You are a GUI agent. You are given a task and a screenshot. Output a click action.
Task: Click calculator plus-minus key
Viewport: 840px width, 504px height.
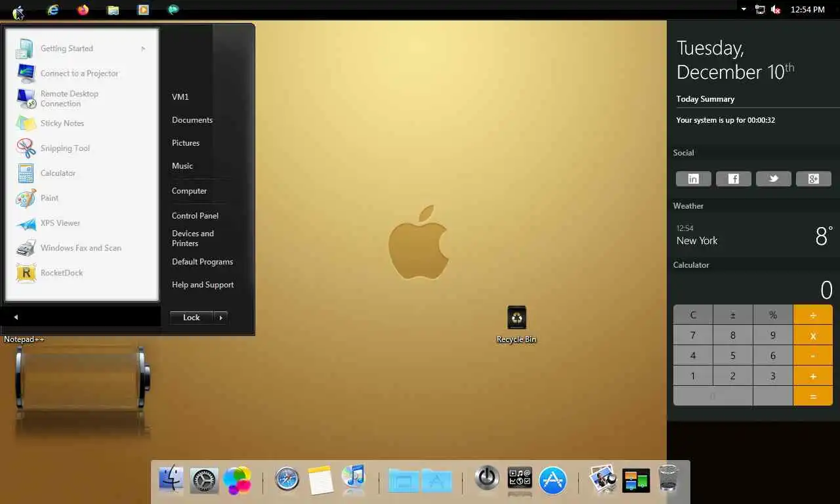[733, 315]
